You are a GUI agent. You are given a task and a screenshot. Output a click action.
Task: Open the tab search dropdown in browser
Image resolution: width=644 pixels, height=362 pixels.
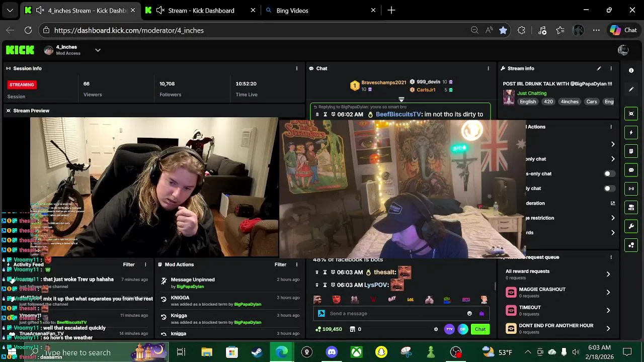click(x=10, y=10)
